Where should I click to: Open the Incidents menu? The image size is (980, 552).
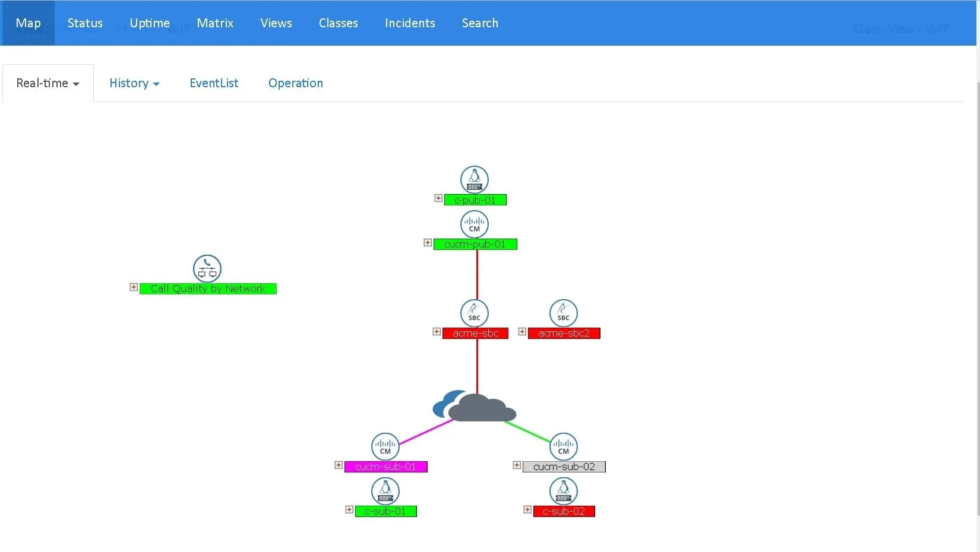[x=410, y=23]
